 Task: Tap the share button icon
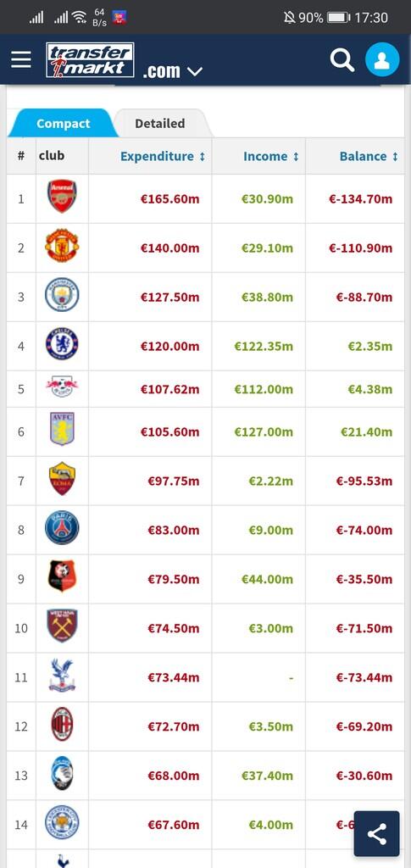pyautogui.click(x=377, y=834)
